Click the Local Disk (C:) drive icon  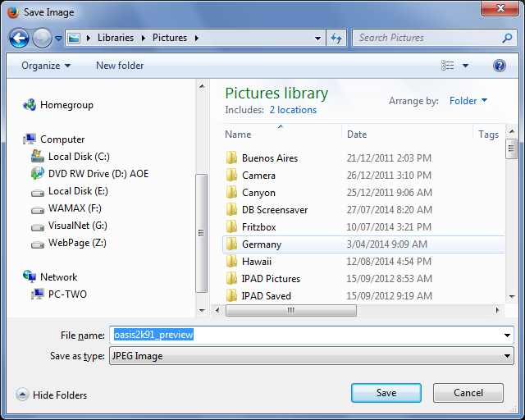pos(38,157)
